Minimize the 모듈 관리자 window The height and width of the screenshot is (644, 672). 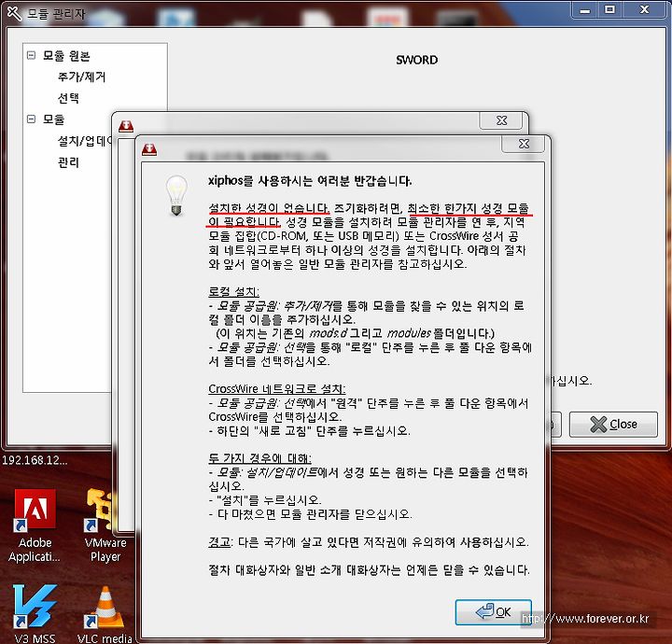tap(585, 9)
